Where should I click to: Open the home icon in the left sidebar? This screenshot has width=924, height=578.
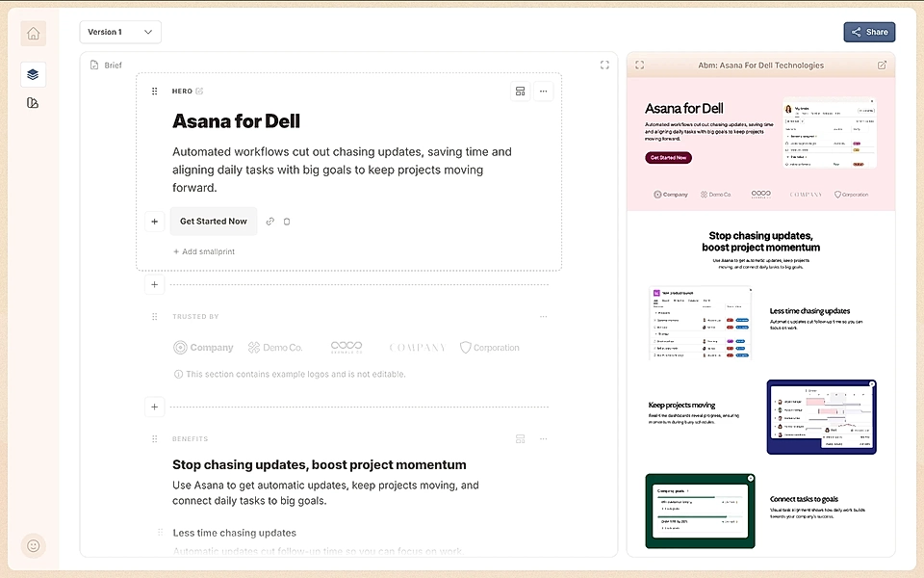tap(33, 33)
